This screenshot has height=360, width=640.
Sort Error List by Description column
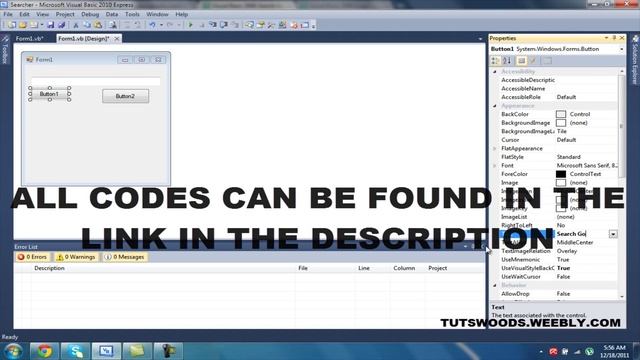point(49,268)
